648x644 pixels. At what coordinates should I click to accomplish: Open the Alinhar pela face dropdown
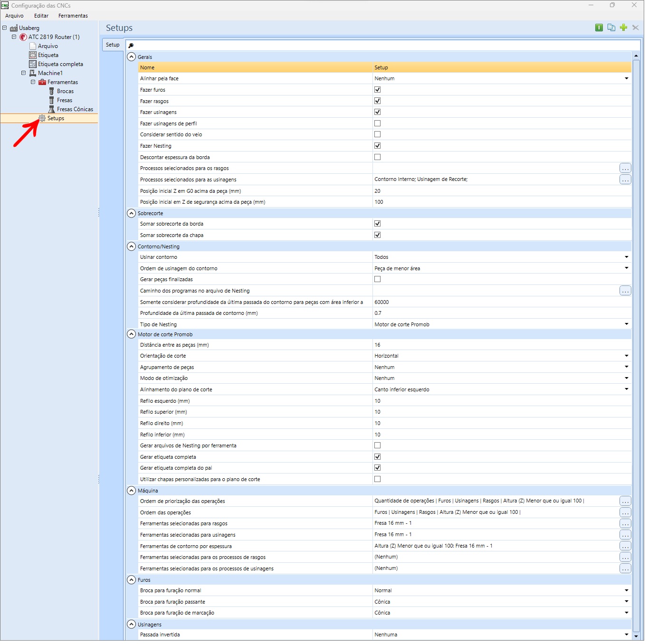point(626,78)
